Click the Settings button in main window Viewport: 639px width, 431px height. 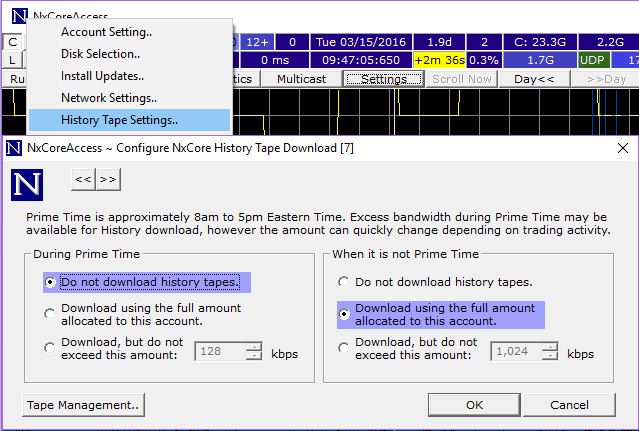tap(384, 79)
